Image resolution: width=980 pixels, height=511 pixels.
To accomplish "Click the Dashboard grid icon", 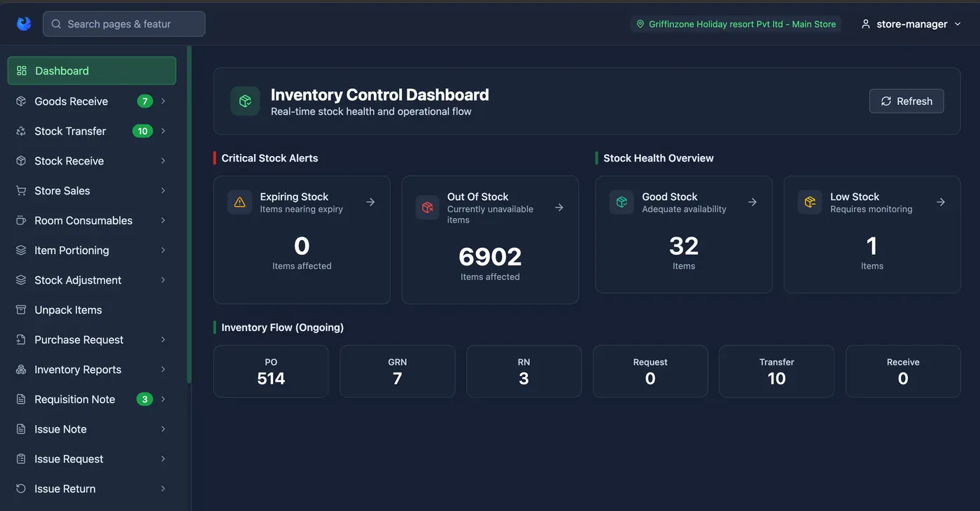I will pos(22,71).
